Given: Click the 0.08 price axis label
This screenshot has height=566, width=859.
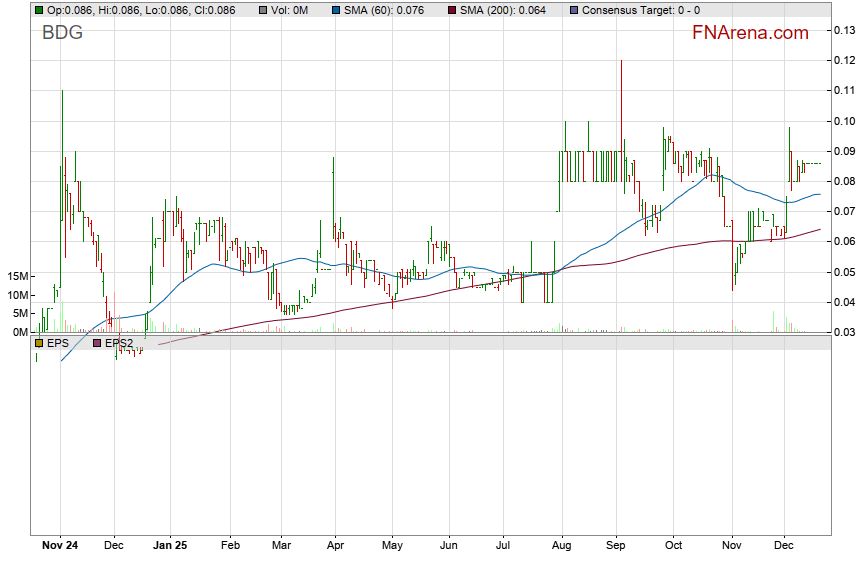Looking at the screenshot, I should [843, 181].
